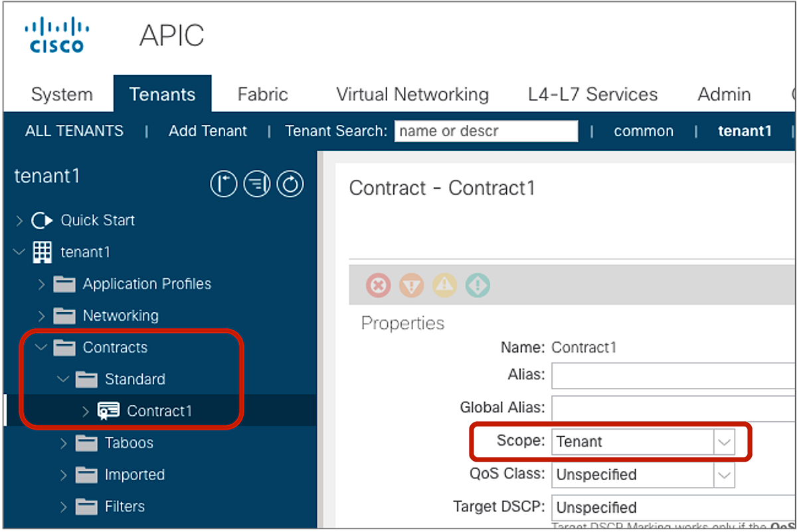The height and width of the screenshot is (532, 797).
Task: Click the Imported folder icon
Action: point(86,475)
